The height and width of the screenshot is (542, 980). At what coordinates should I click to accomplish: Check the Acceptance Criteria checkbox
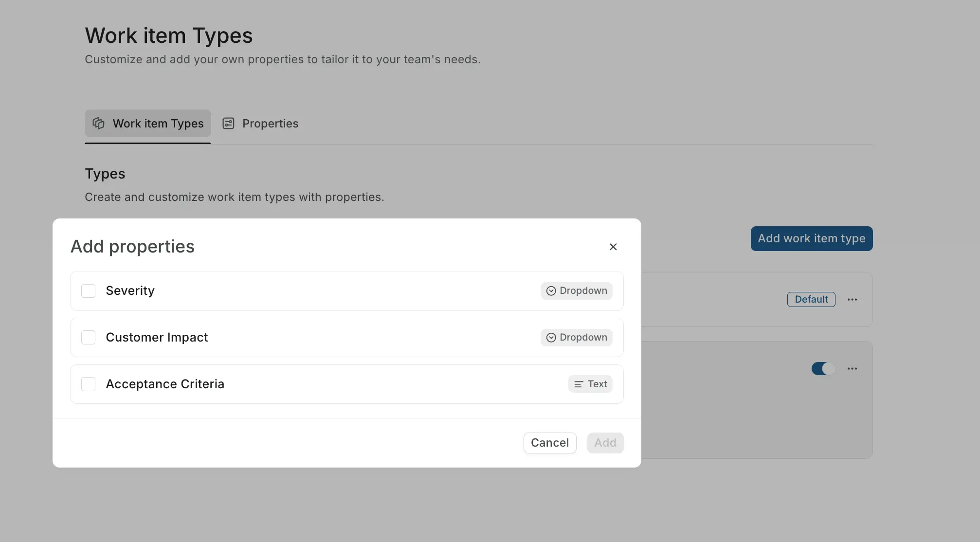88,384
